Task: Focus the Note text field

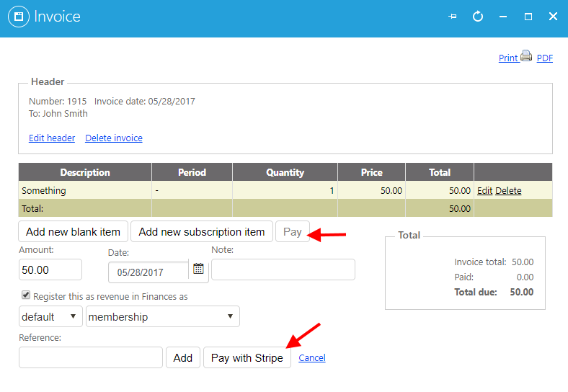Action: [x=283, y=269]
